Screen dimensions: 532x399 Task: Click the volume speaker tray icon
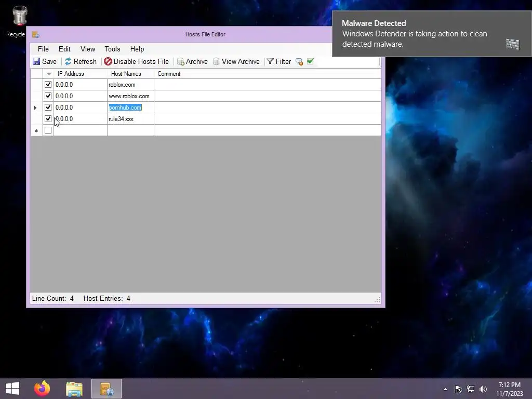pos(483,389)
